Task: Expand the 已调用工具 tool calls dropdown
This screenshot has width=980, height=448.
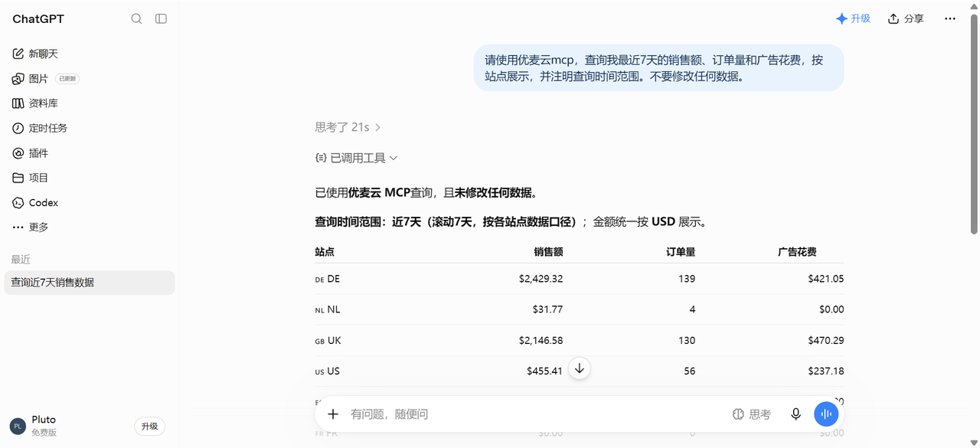Action: point(357,158)
